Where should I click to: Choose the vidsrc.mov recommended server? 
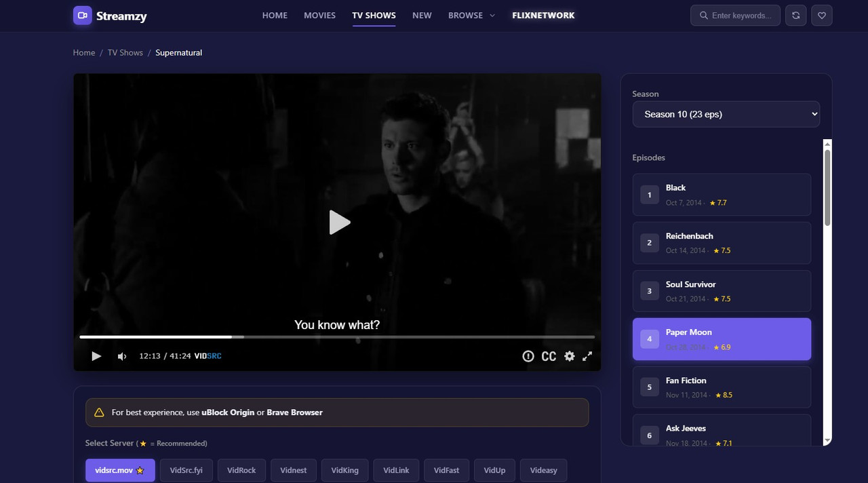point(120,470)
